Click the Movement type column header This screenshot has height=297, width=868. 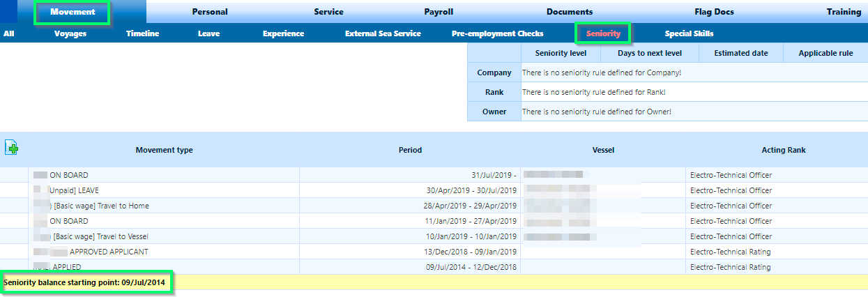click(x=164, y=150)
